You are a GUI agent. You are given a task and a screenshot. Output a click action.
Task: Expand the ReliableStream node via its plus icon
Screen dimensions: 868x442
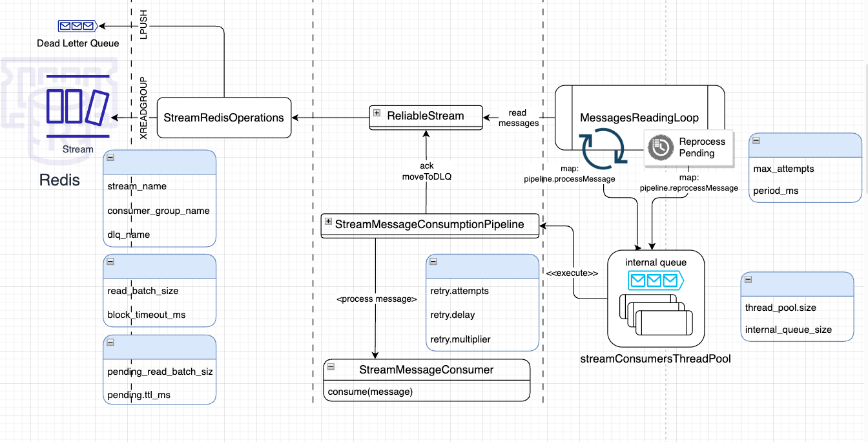377,113
